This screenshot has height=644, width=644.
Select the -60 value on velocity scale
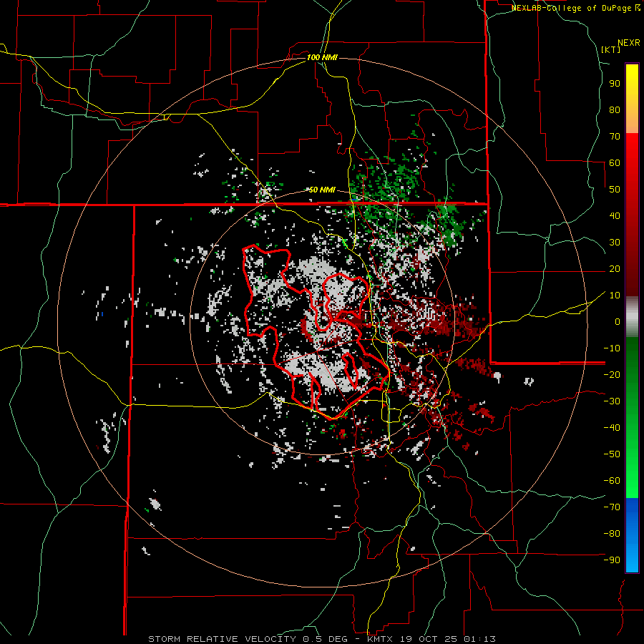click(x=612, y=481)
